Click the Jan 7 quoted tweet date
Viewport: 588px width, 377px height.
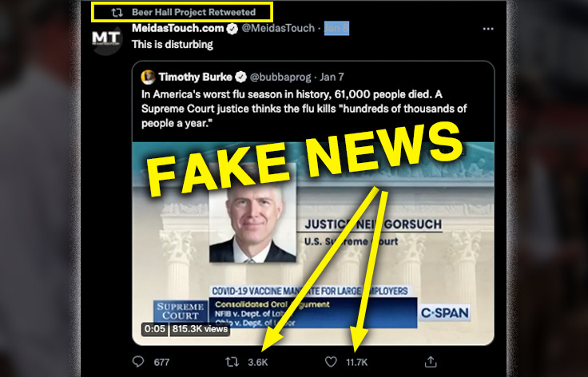[332, 77]
